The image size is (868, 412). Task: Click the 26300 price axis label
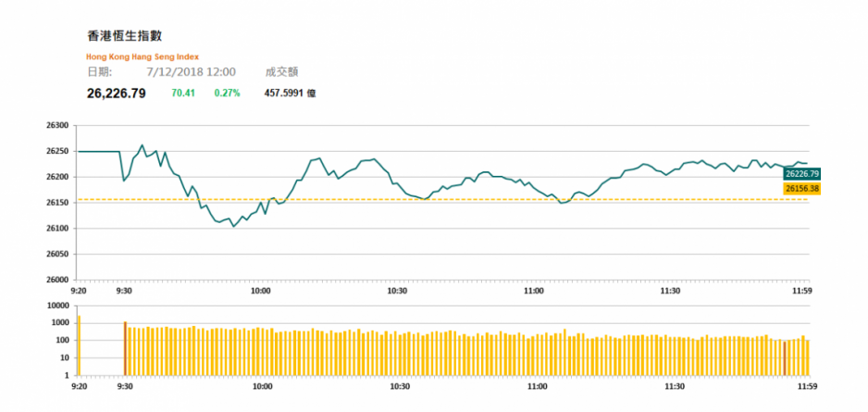click(58, 126)
